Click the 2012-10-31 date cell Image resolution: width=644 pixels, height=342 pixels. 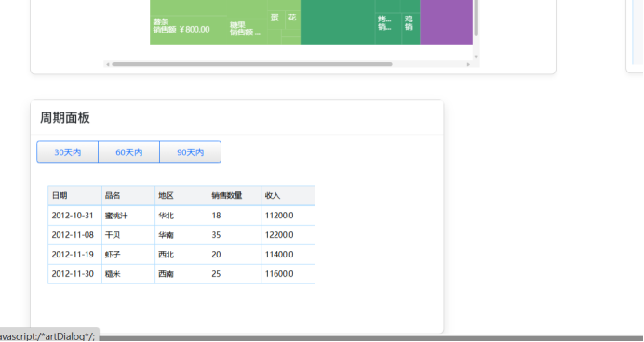74,216
